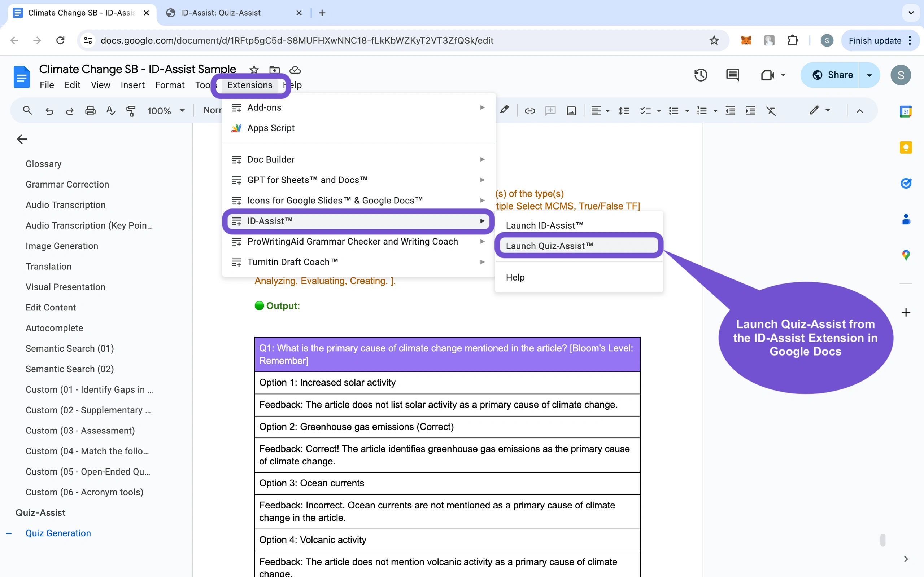Screen dimensions: 924x577
Task: Expand the line spacing options dropdown
Action: pos(624,111)
